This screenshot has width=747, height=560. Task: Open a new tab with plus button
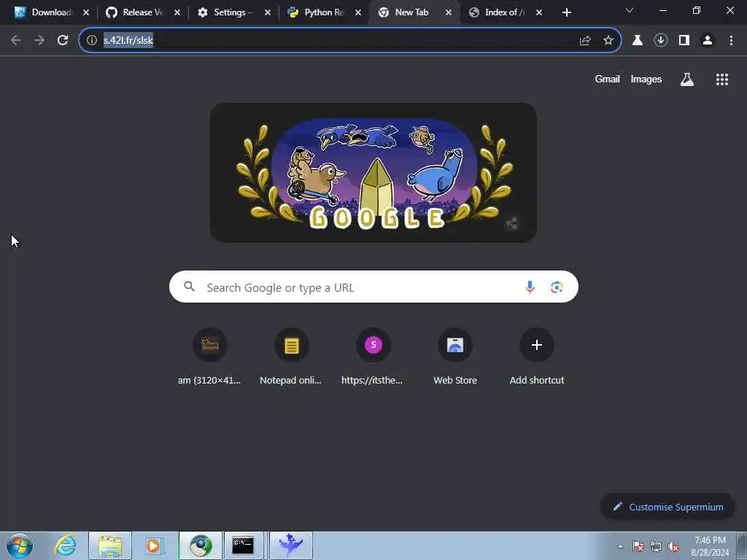pyautogui.click(x=566, y=12)
